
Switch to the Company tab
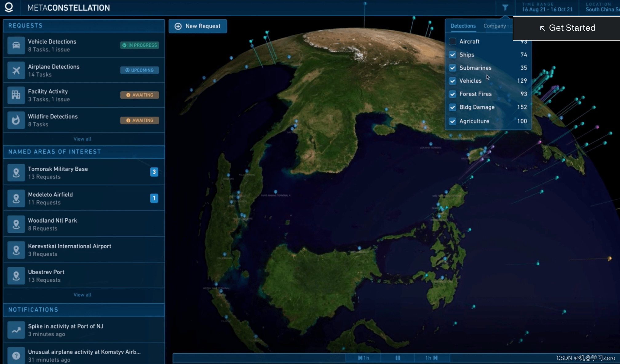pyautogui.click(x=495, y=26)
